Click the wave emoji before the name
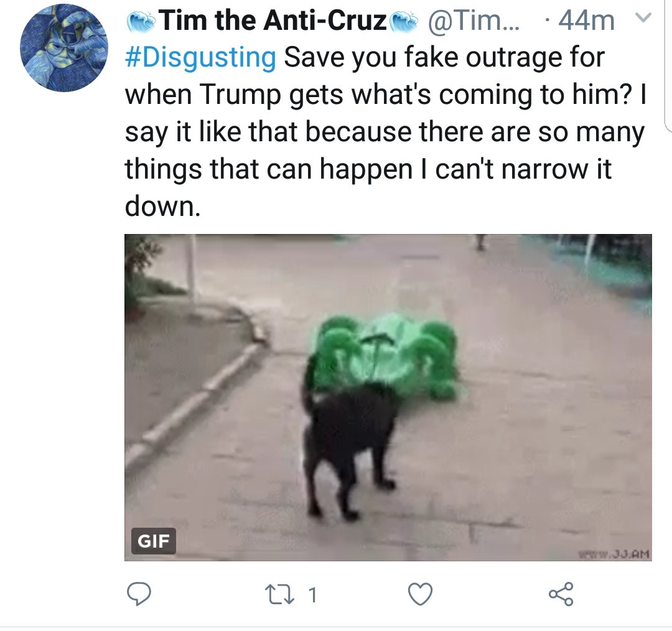 tap(142, 21)
